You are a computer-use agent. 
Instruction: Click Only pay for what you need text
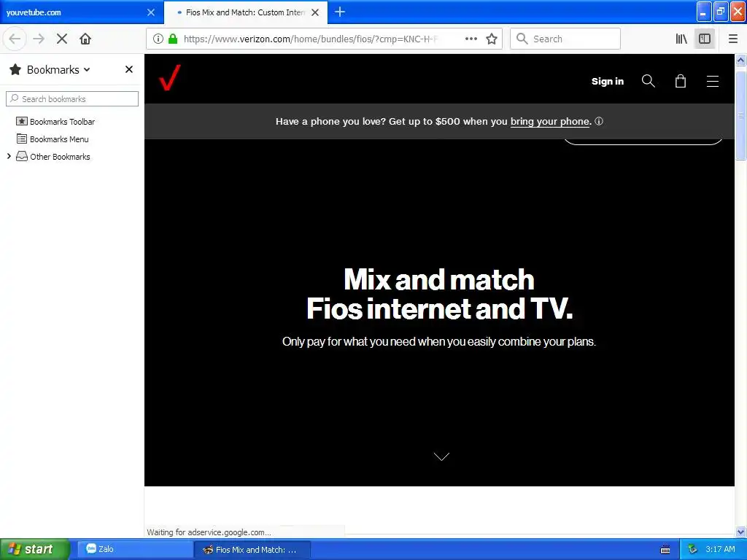point(439,341)
